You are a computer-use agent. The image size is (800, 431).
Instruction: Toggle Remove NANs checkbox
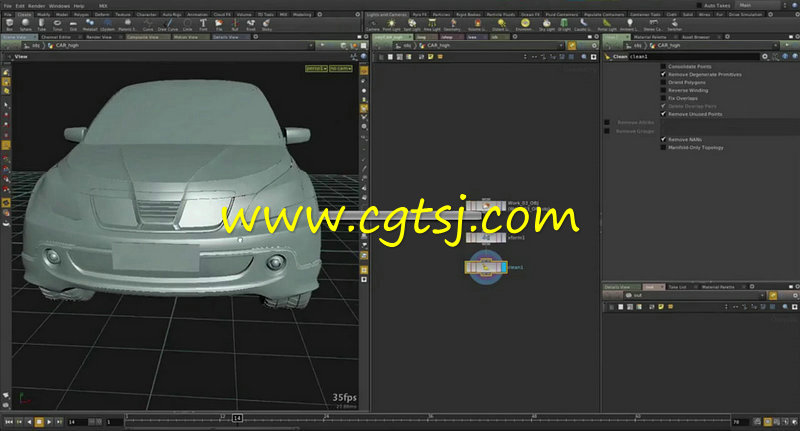(x=663, y=139)
